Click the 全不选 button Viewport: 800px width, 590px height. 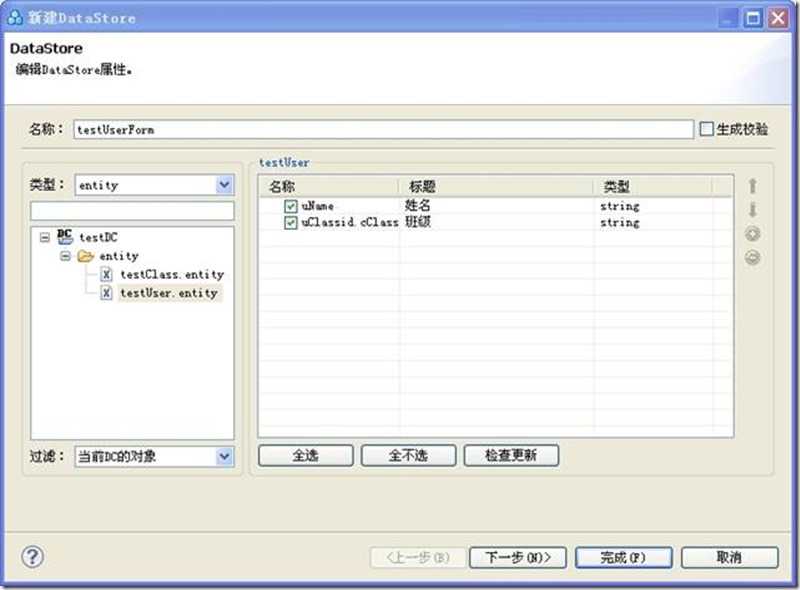click(x=408, y=455)
